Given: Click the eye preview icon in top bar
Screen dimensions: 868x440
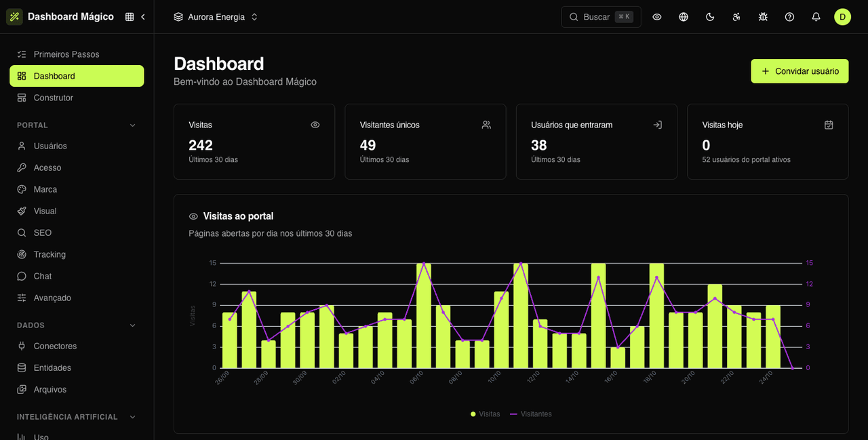Looking at the screenshot, I should pos(657,17).
